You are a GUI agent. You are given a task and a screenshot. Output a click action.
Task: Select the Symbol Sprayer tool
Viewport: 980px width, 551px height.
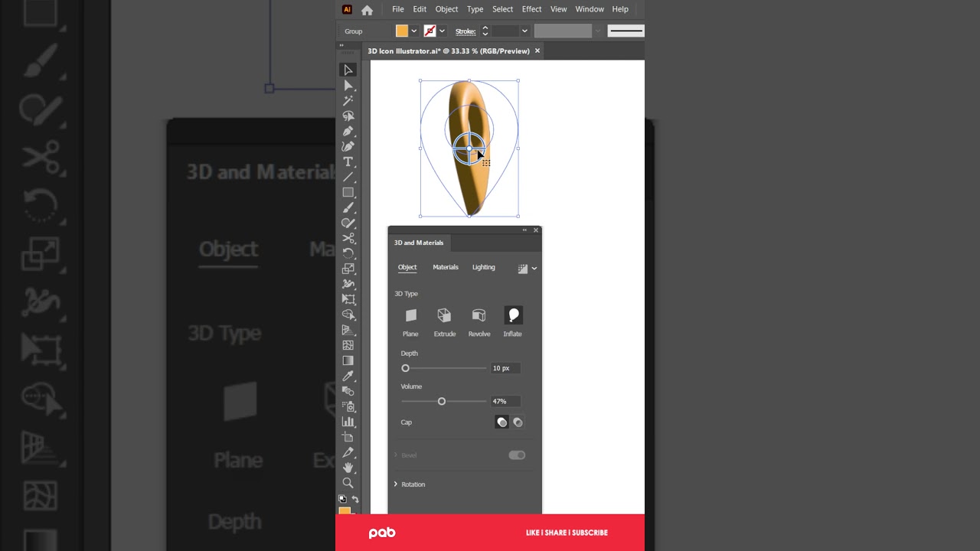(348, 406)
